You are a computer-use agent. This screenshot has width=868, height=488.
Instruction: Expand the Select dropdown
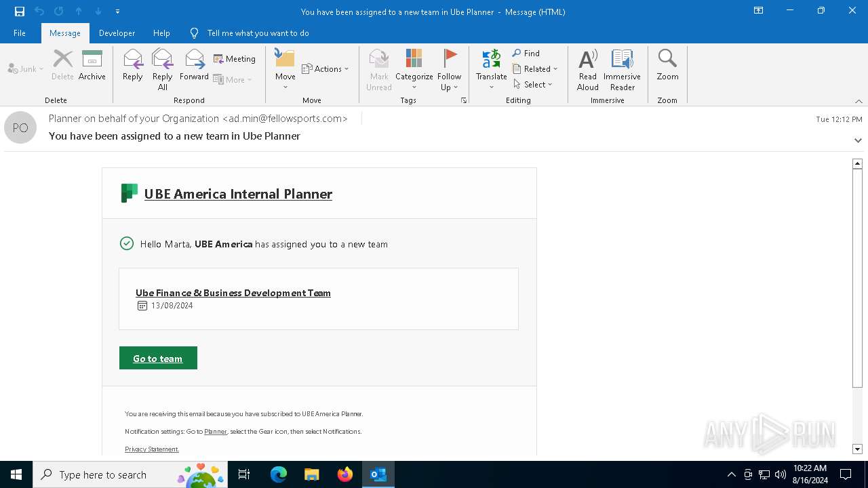point(533,84)
